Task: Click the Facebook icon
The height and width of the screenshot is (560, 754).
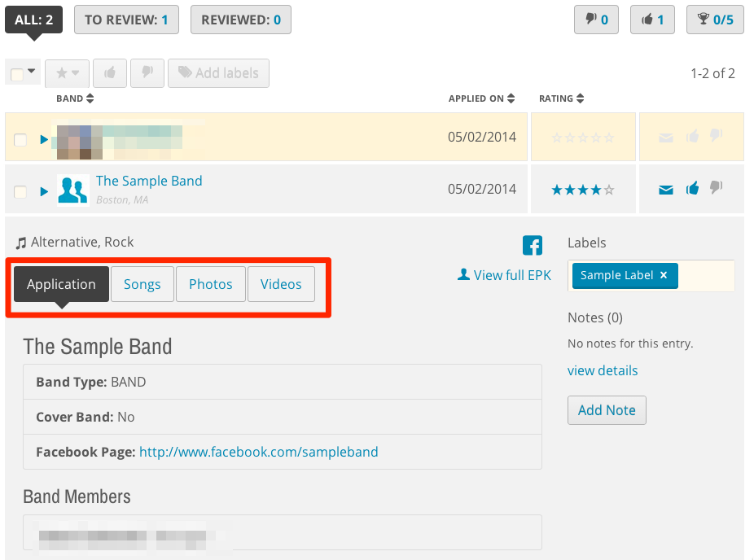Action: (533, 245)
